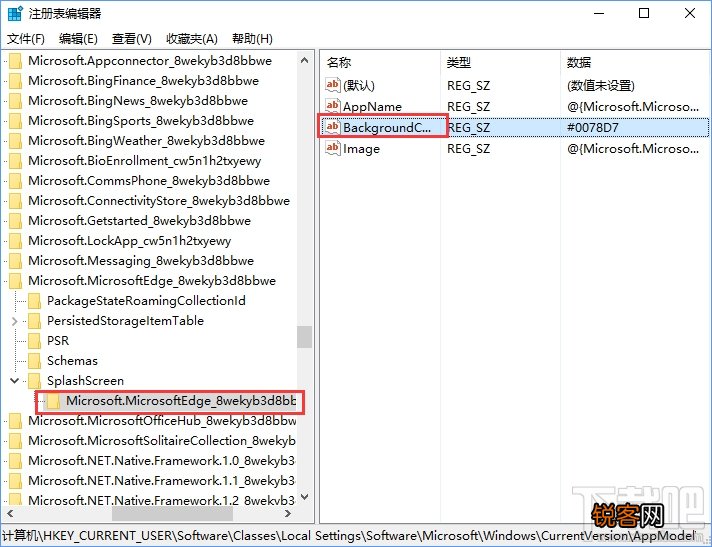
Task: Click folder icon of Microsoft.BioEnrollment_cw5n1h2txyewy
Action: (15, 161)
